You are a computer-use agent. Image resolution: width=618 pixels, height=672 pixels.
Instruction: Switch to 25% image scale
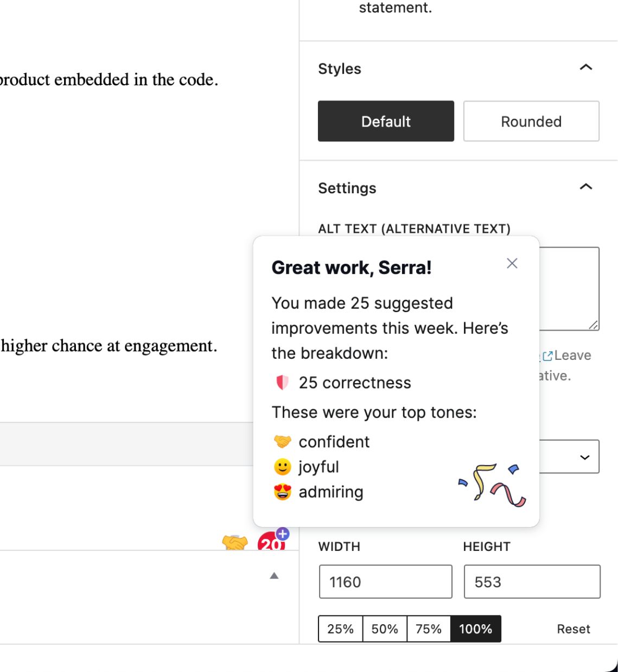click(341, 629)
